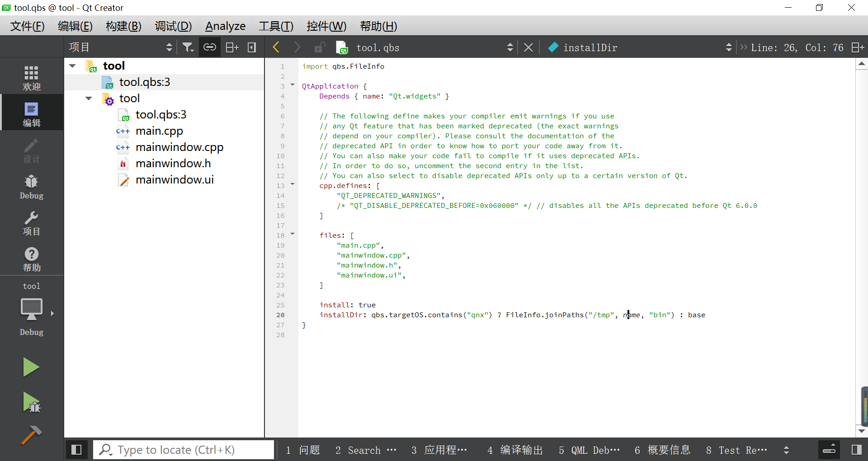Open the Build (构建) menu
This screenshot has width=868, height=461.
point(123,26)
